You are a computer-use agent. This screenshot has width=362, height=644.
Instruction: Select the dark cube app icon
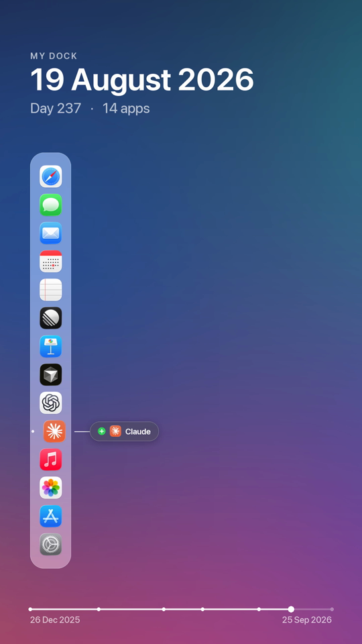click(x=50, y=374)
